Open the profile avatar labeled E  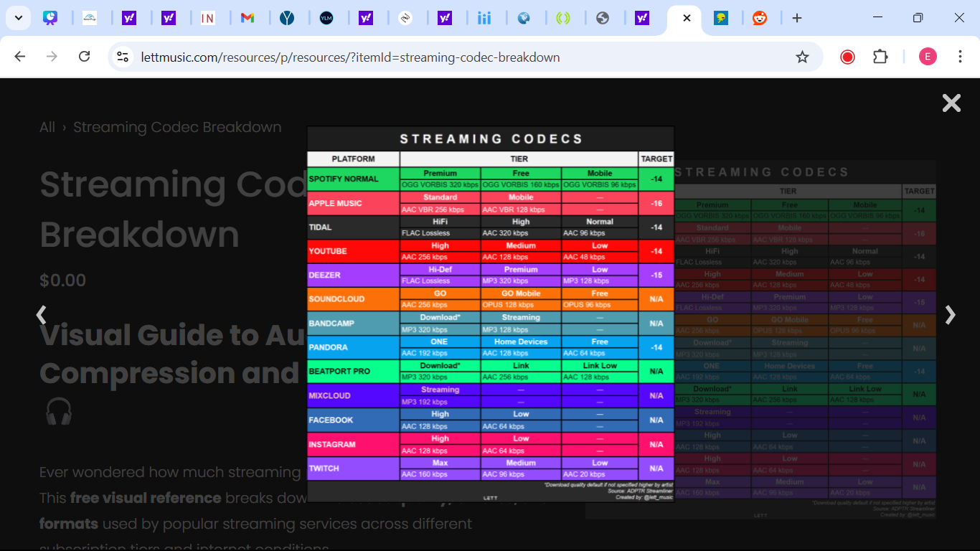pyautogui.click(x=928, y=57)
